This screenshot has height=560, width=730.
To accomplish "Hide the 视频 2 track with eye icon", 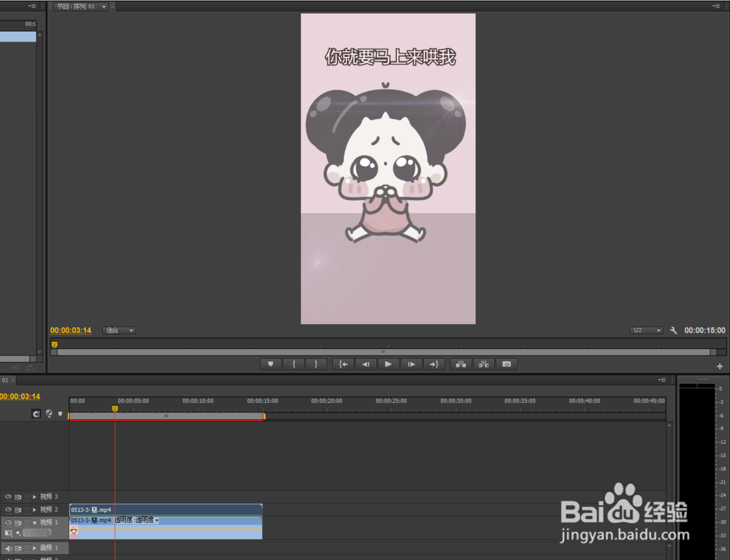I will pos(8,510).
